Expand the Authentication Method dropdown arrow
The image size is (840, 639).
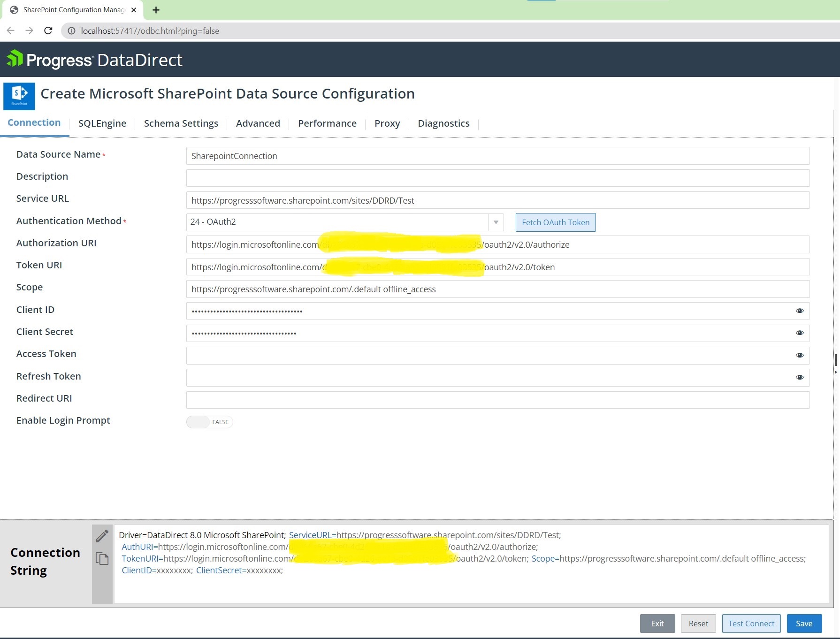click(496, 222)
